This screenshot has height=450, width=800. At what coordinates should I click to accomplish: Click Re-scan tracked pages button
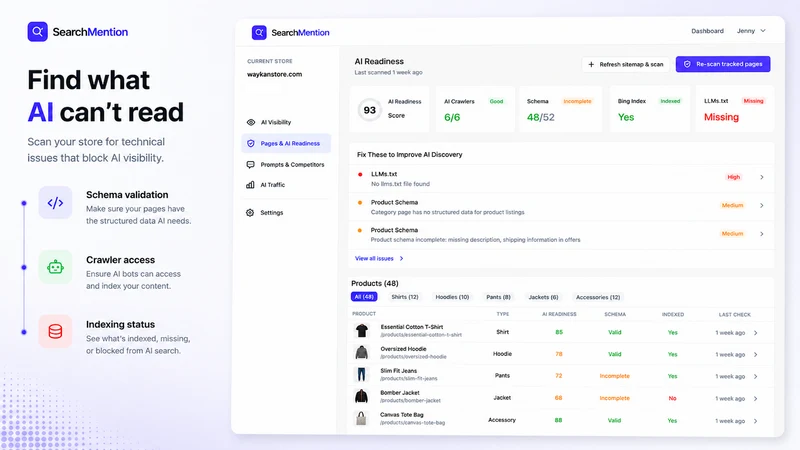(x=723, y=64)
